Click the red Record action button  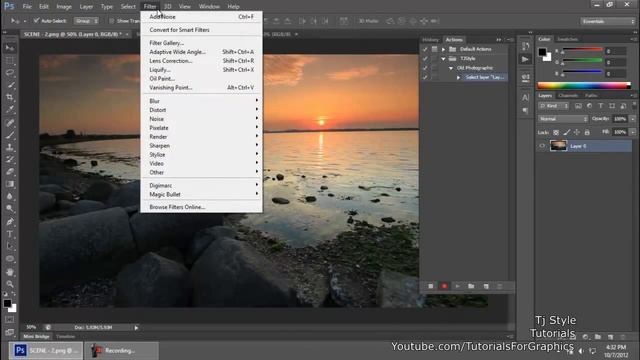444,286
